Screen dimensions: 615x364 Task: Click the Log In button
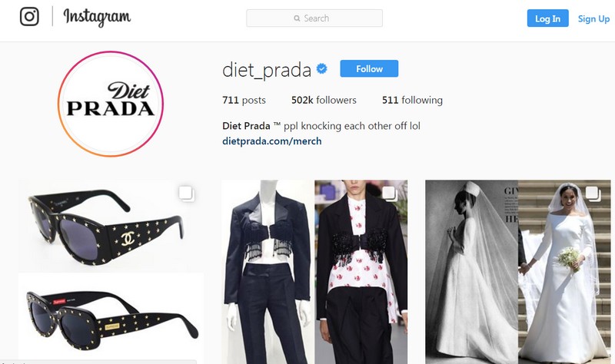point(547,18)
